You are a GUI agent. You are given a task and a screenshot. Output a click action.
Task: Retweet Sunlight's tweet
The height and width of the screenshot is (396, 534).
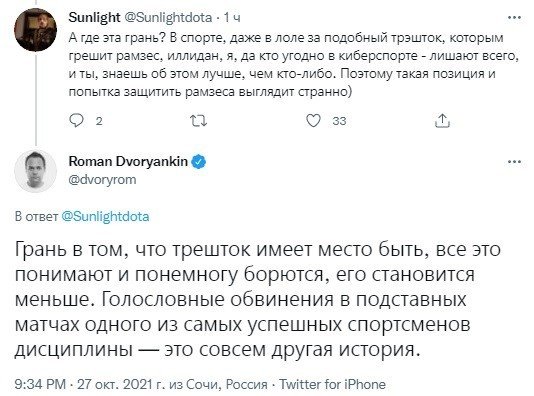(x=198, y=121)
